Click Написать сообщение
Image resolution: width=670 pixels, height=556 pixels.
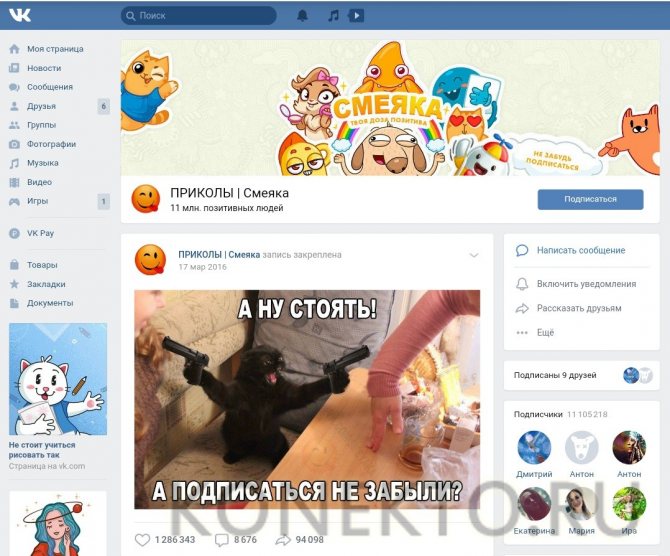click(581, 250)
